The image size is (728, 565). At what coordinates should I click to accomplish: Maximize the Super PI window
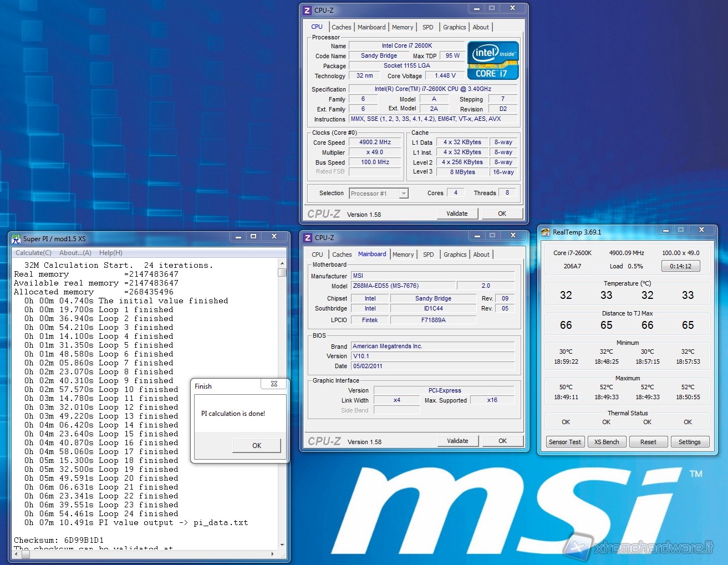(x=253, y=237)
